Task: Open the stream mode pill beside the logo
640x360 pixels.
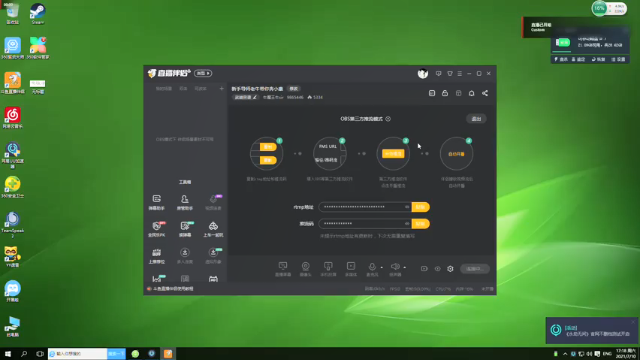Action: point(203,73)
